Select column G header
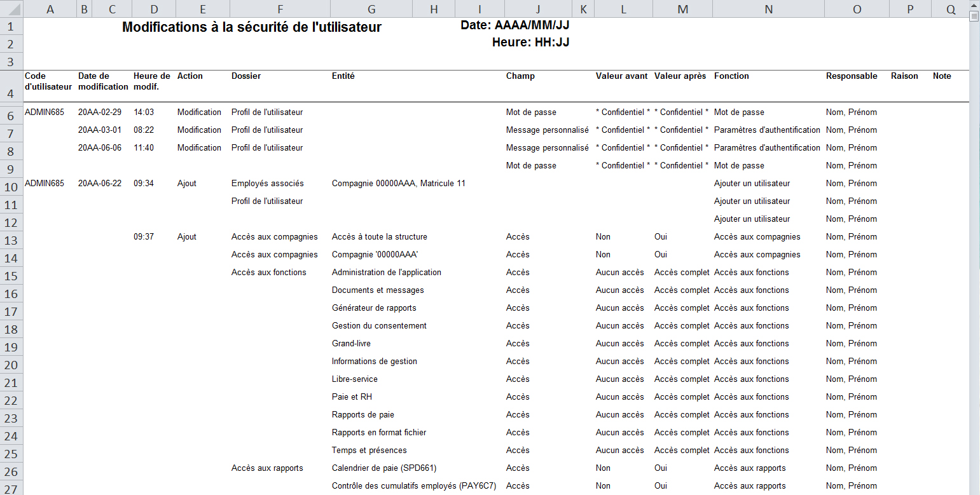 click(x=371, y=9)
